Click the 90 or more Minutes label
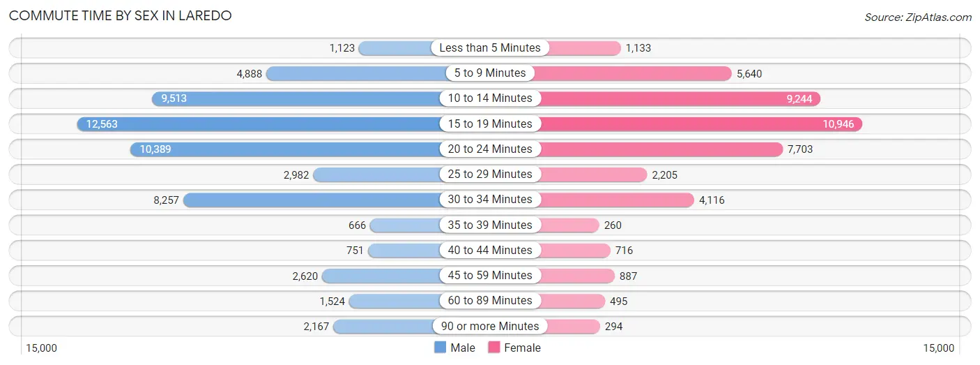The image size is (980, 365). pyautogui.click(x=490, y=326)
